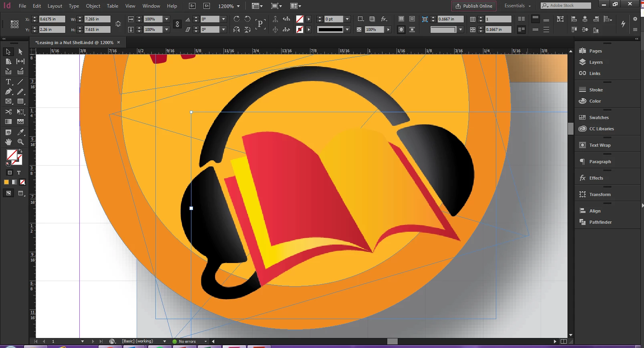Screen dimensions: 644x348
Task: Open the stroke style dropdown
Action: [347, 29]
